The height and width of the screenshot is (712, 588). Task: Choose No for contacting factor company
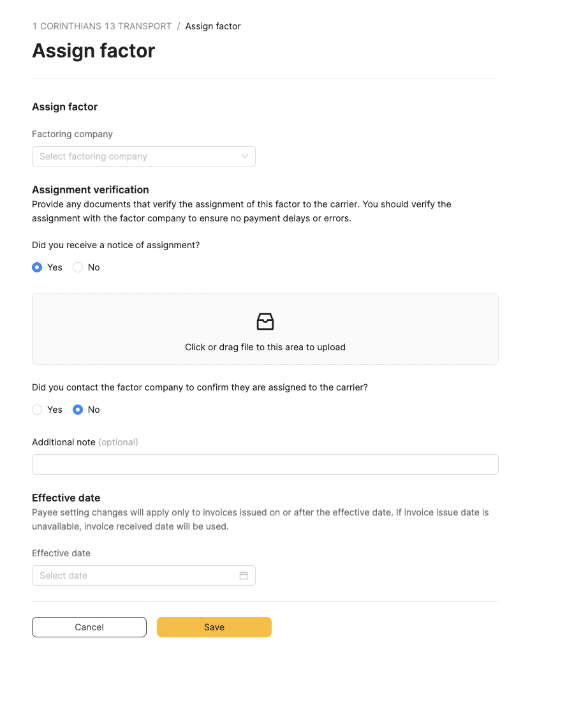pos(78,410)
